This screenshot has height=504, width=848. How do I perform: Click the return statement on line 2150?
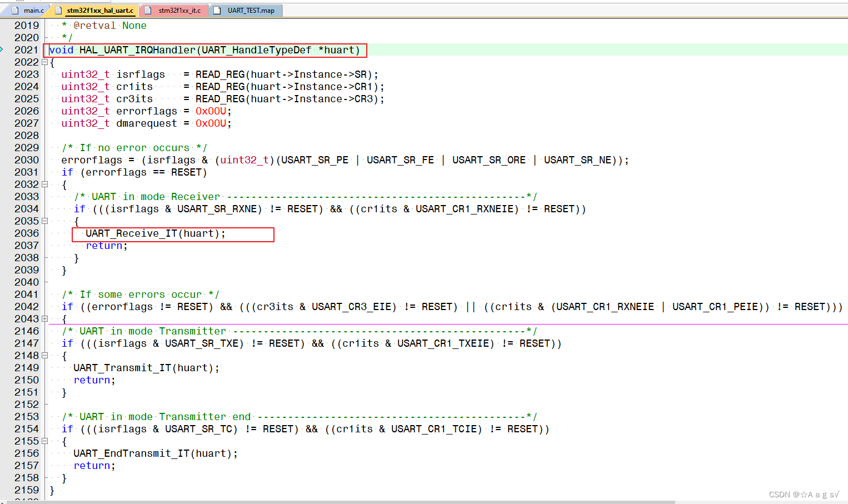coord(94,380)
